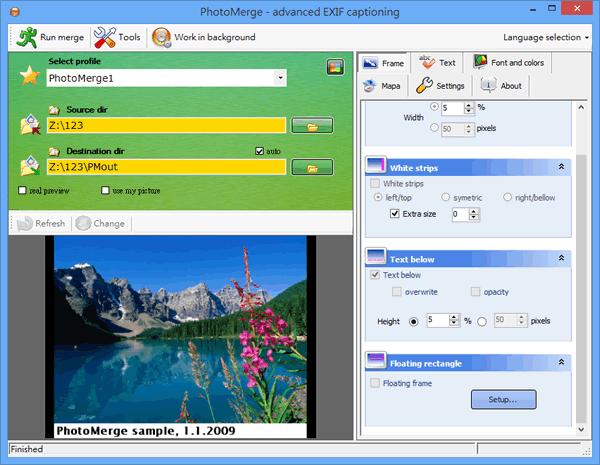Switch to the Font and colors tab

(x=511, y=62)
